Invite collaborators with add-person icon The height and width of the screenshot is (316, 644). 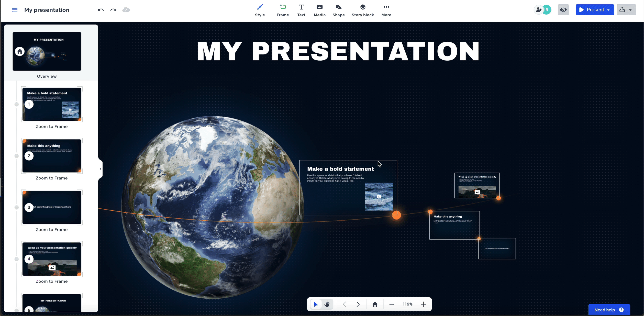[539, 10]
